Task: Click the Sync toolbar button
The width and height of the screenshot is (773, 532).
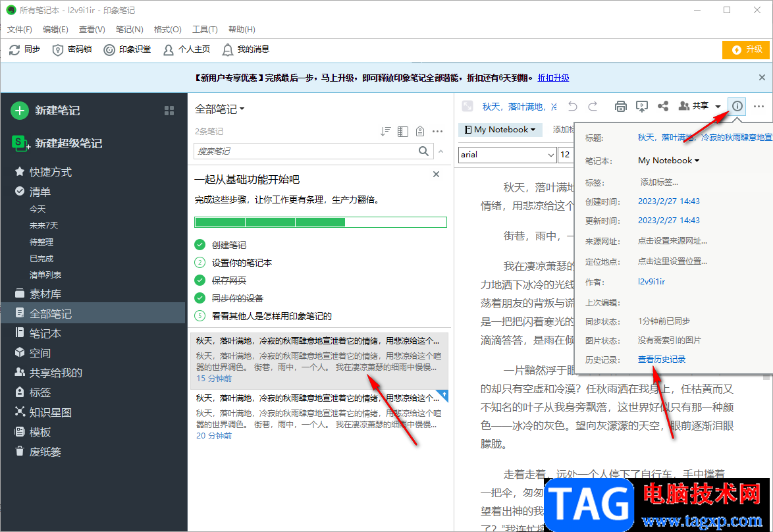Action: (24, 49)
